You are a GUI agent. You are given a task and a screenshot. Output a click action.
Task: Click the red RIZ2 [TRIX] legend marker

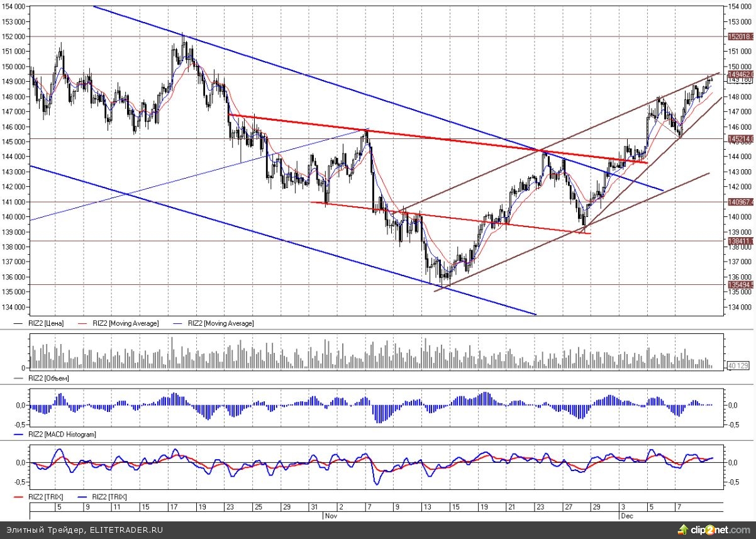pos(18,497)
